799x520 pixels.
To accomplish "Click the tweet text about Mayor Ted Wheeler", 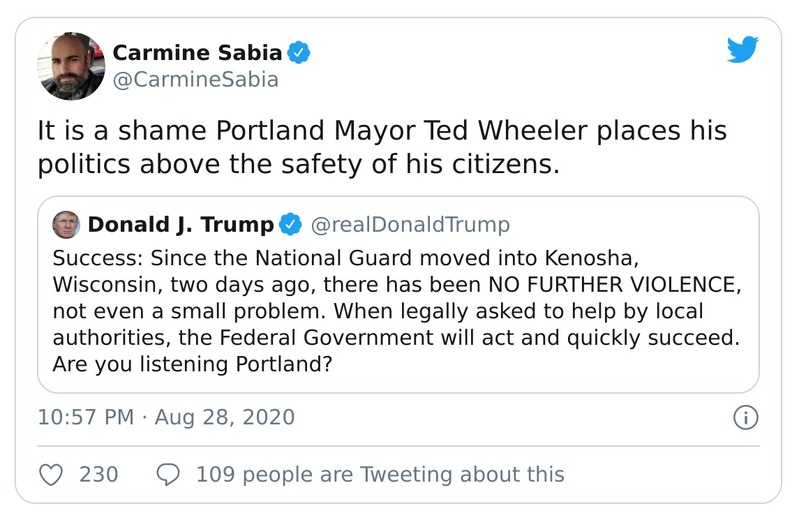I will tap(380, 131).
